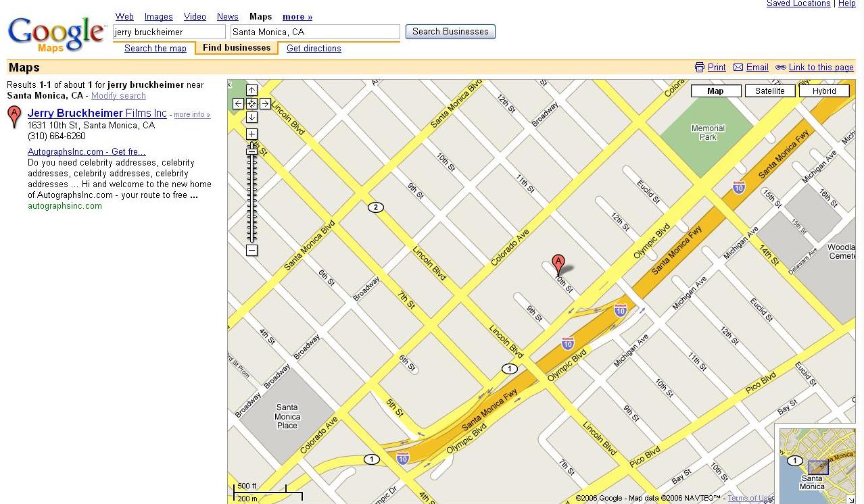This screenshot has height=504, width=864.
Task: Click the chain link icon beside Link to this page
Action: [x=781, y=68]
